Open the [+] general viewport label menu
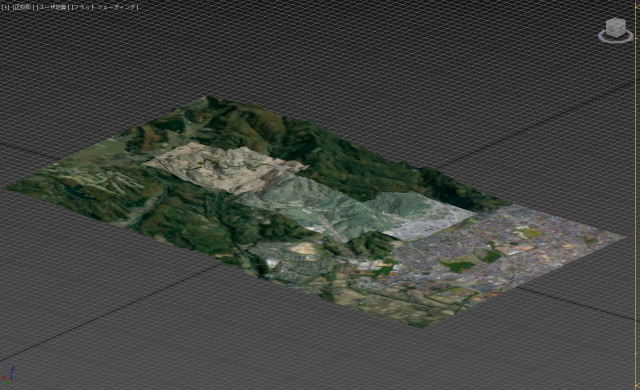The width and height of the screenshot is (640, 390). click(x=4, y=7)
